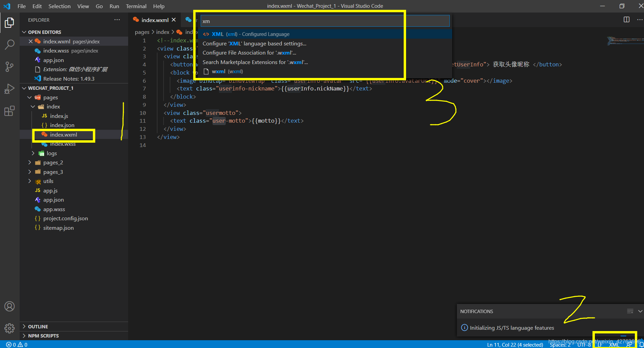This screenshot has width=644, height=348.
Task: Click the LF end-of-line indicator
Action: tap(600, 345)
